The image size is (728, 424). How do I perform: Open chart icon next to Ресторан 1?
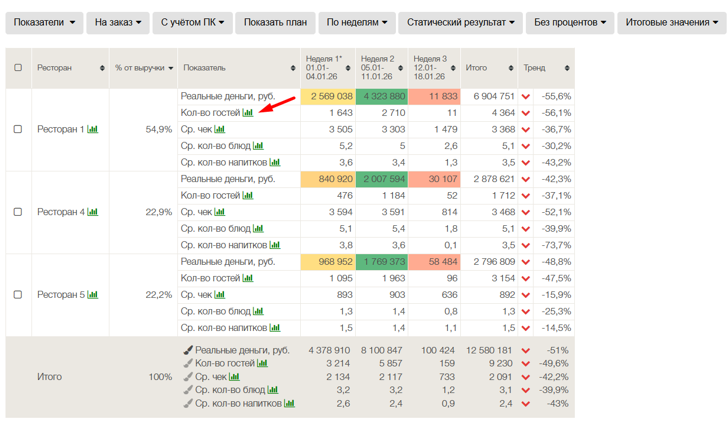click(93, 129)
